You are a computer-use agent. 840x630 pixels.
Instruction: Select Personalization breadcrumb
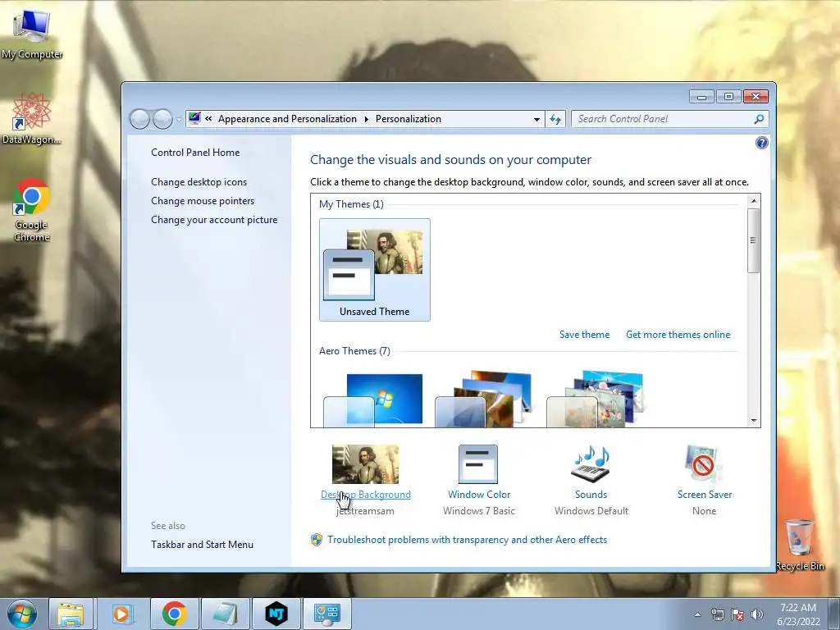click(409, 119)
